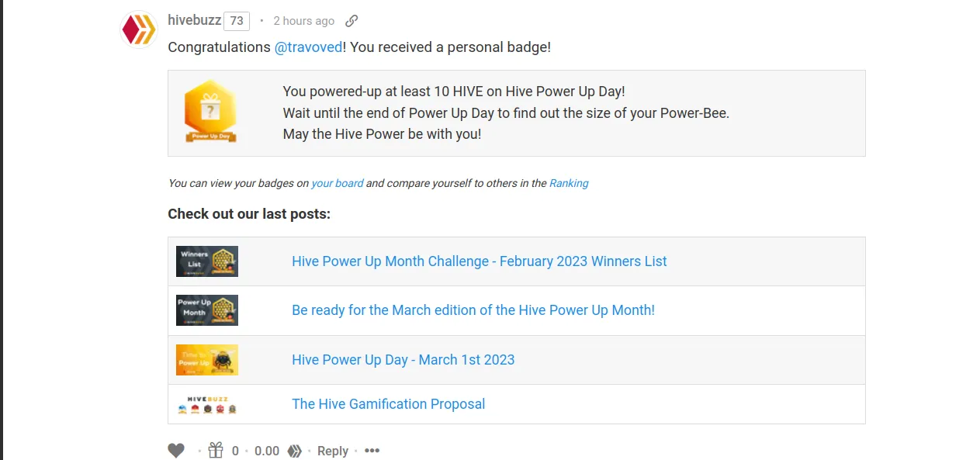
Task: Open the hivebuzz username profile link
Action: [x=194, y=20]
